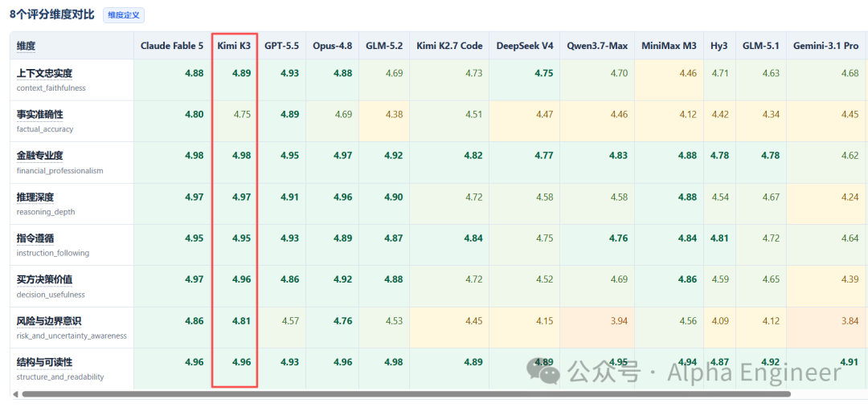Click the 推理深度 dimension label

(35, 197)
